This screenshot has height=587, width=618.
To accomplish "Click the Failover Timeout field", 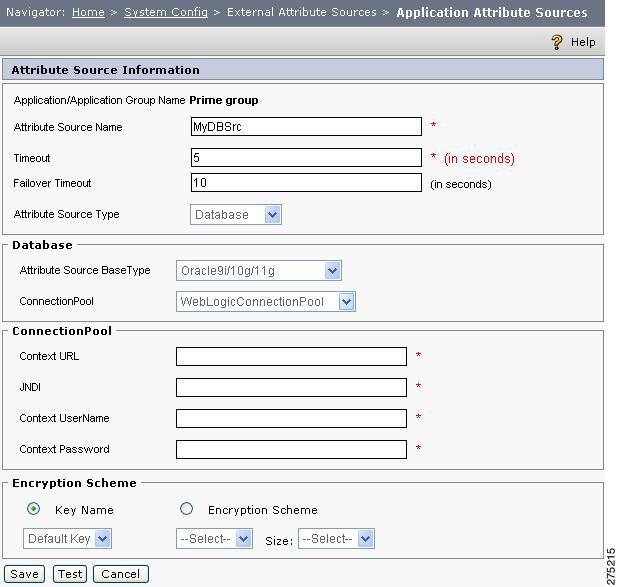I will 306,183.
